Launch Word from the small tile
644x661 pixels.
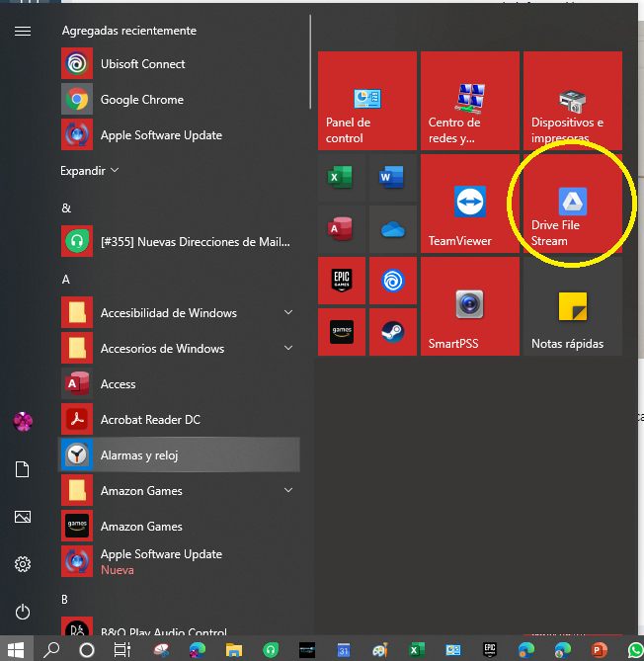(393, 178)
